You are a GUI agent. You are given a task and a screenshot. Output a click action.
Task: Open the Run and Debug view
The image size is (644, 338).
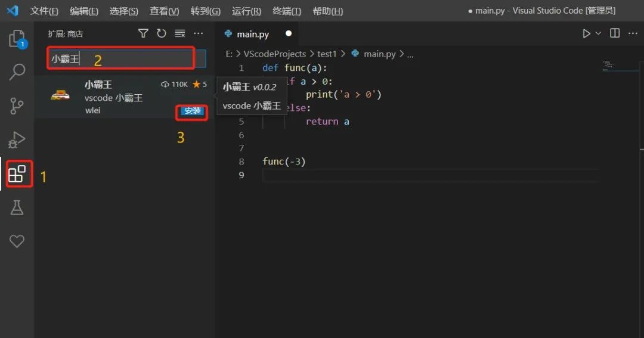tap(17, 139)
